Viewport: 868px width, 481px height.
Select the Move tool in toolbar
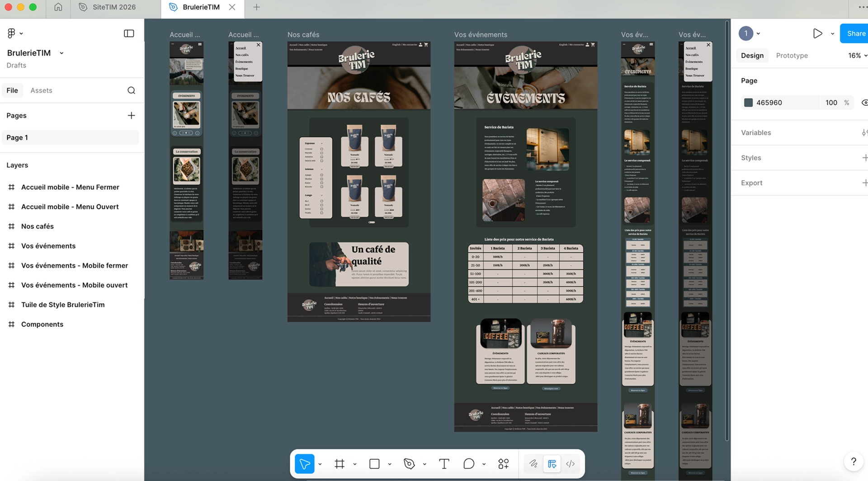tap(305, 464)
